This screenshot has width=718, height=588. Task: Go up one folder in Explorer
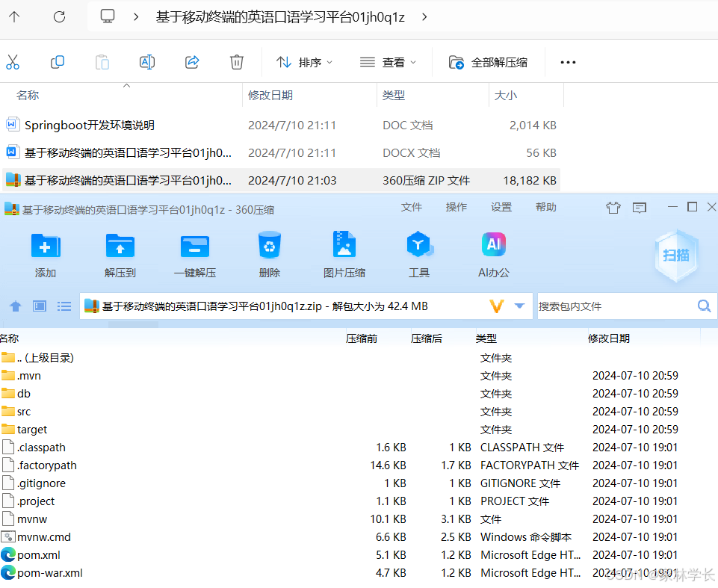[14, 17]
